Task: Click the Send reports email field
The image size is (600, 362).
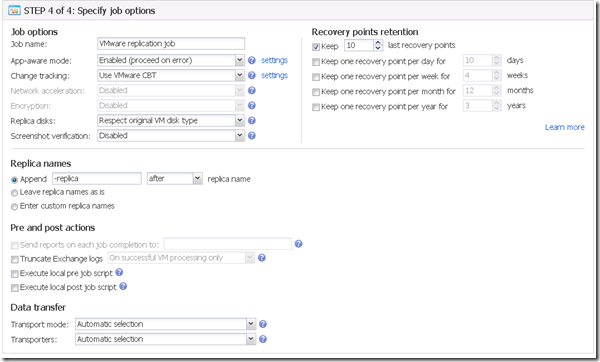Action: coord(228,244)
